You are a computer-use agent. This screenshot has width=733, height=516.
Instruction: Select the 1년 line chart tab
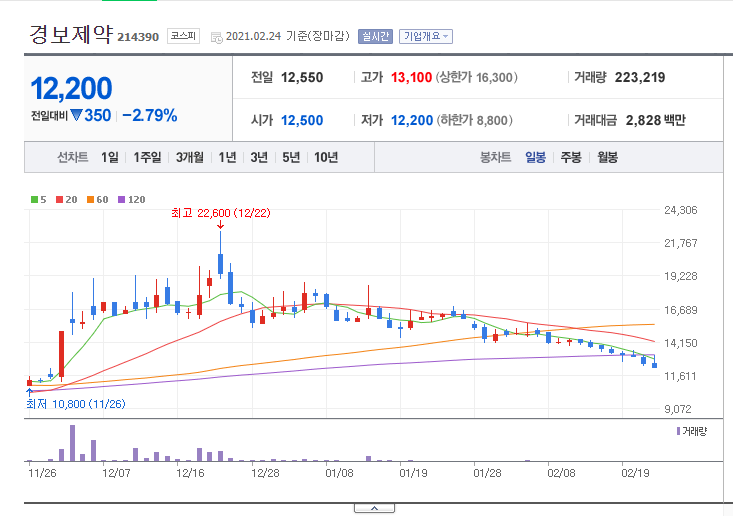228,158
